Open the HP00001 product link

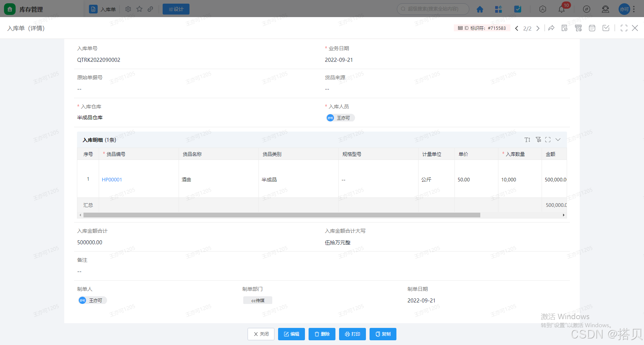pyautogui.click(x=112, y=180)
